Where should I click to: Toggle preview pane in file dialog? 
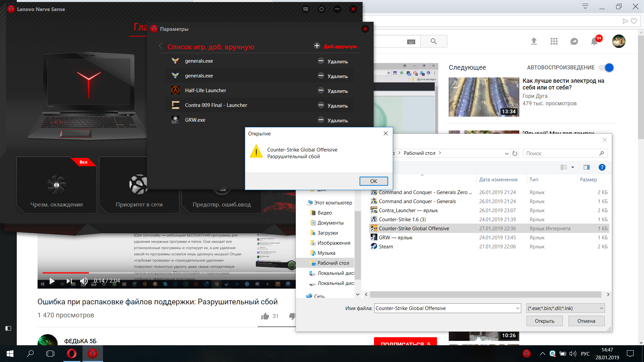587,167
